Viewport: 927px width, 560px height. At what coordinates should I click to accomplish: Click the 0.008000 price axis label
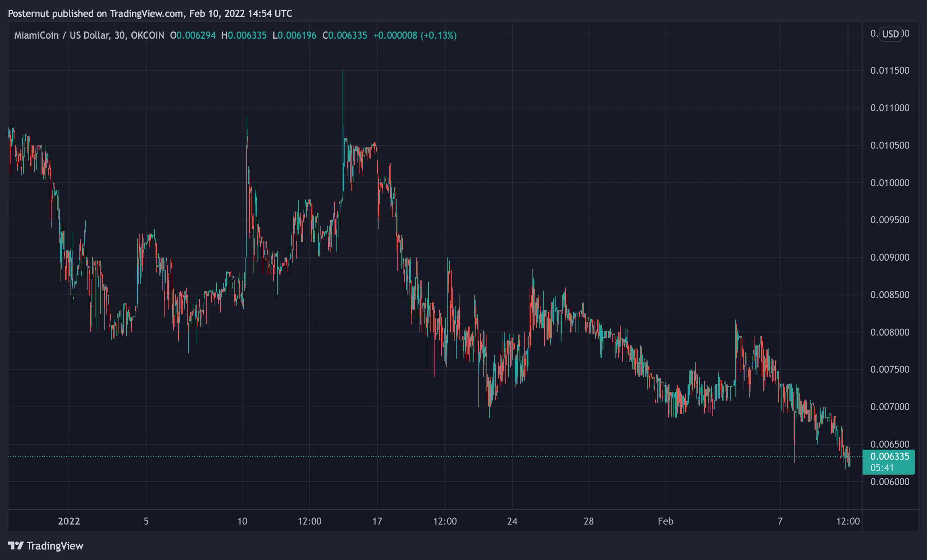[x=890, y=332]
